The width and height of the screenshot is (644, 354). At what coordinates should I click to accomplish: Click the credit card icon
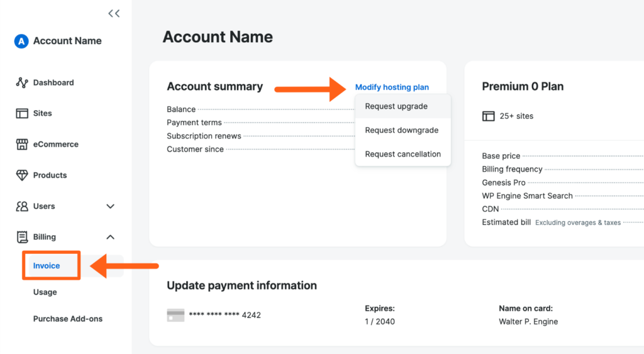click(175, 315)
